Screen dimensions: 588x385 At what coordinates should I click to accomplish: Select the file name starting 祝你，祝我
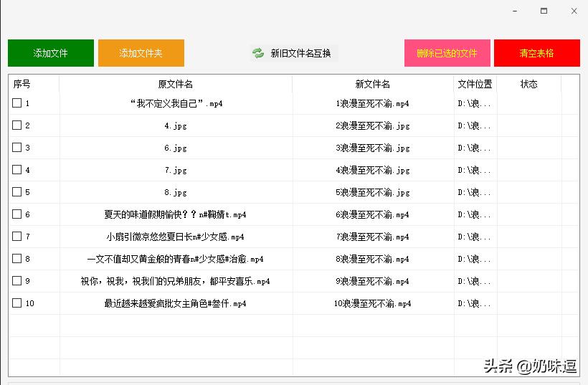[175, 281]
